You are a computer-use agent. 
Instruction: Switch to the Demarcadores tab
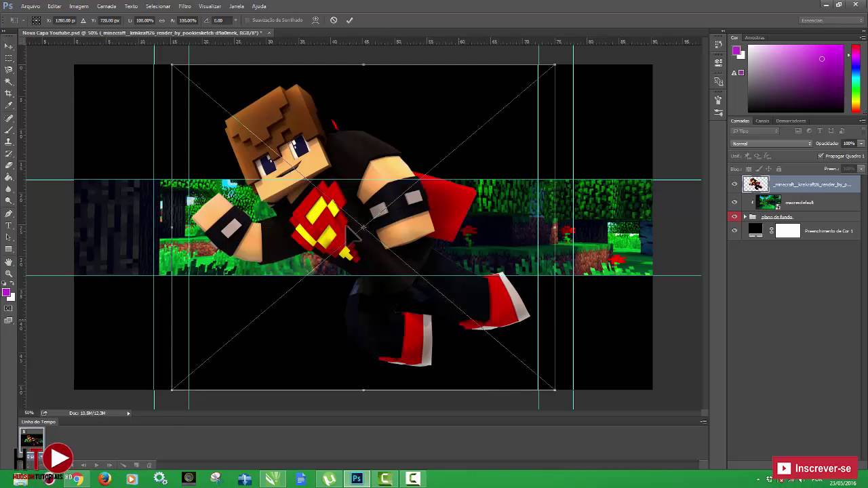[x=791, y=121]
